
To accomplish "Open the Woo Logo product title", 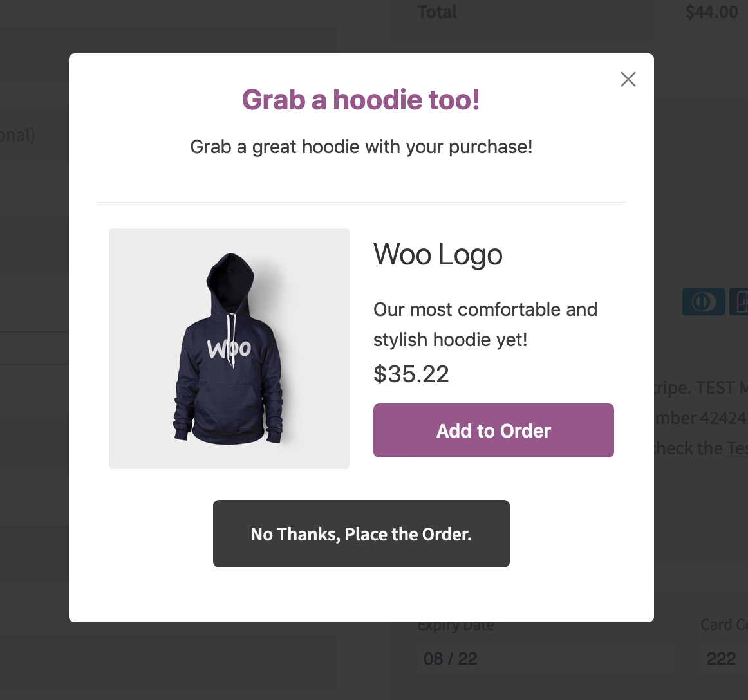I will (438, 254).
